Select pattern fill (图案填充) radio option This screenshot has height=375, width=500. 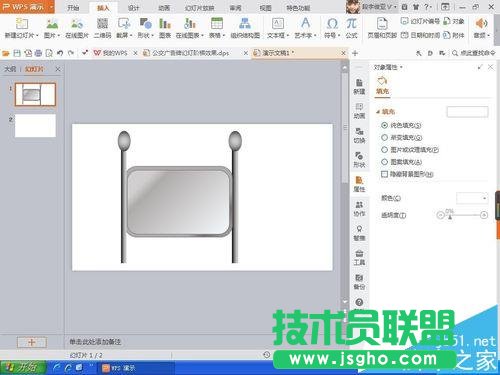point(384,162)
